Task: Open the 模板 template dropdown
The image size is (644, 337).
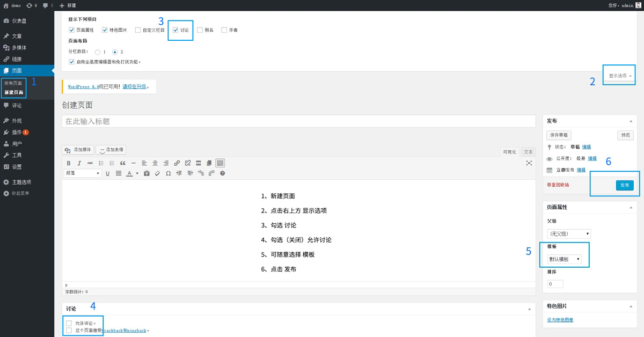Action: [564, 259]
